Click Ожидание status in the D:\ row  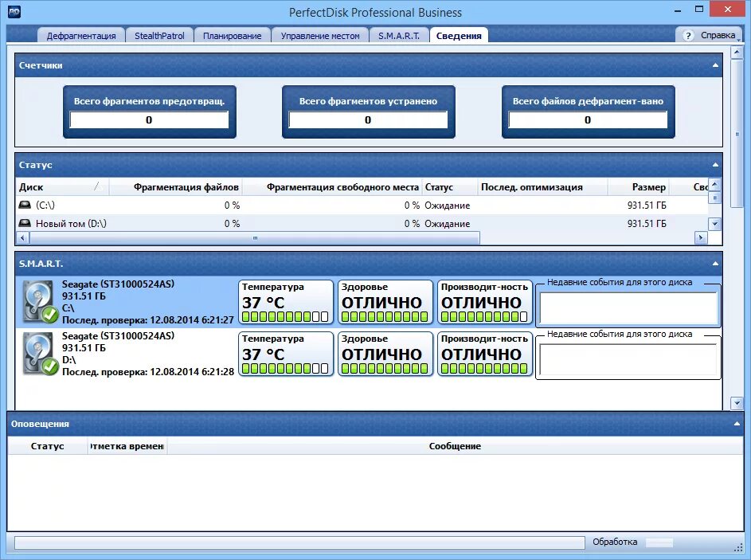(x=448, y=224)
